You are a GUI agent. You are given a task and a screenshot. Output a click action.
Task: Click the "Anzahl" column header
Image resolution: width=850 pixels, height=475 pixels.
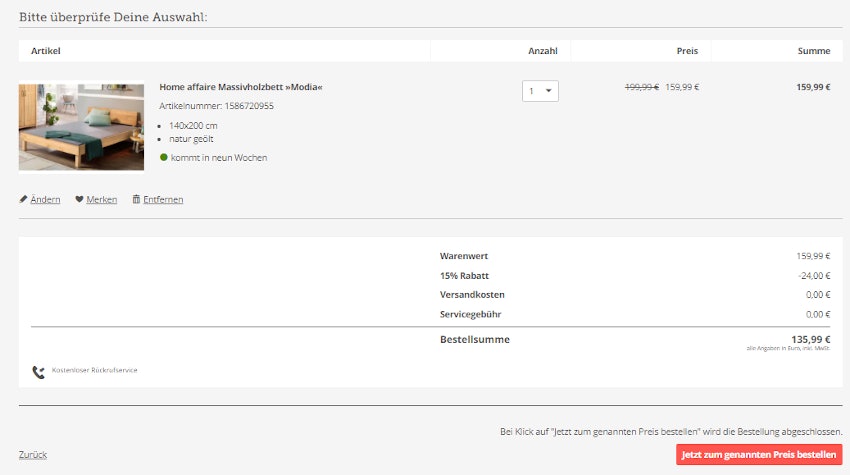pyautogui.click(x=542, y=50)
